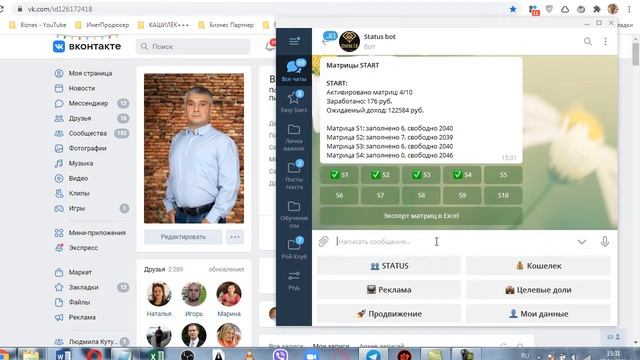The image size is (640, 360).
Task: Open friend Марина's avatar
Action: coord(229,294)
